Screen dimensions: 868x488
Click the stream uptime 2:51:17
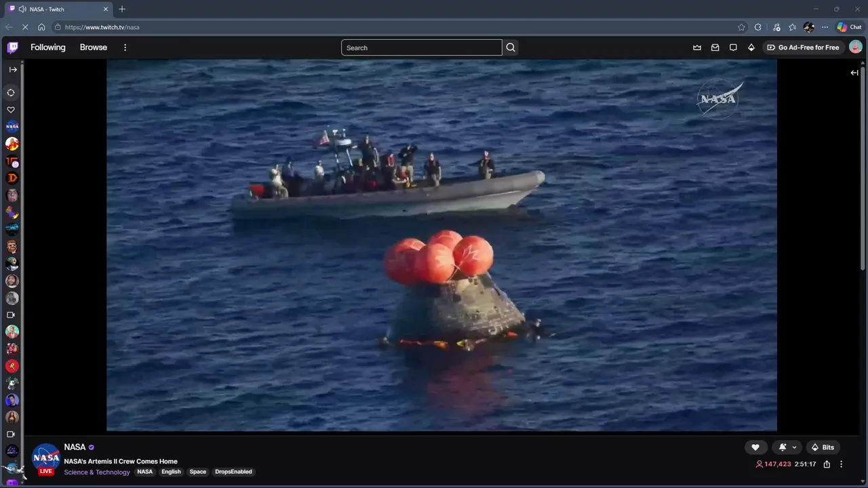[x=806, y=464]
